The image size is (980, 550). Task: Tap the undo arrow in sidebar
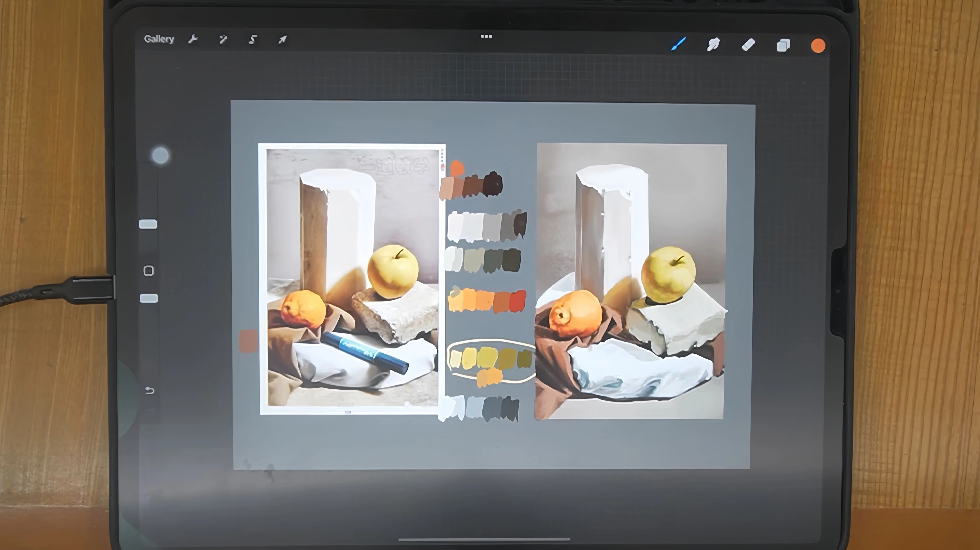tap(149, 390)
